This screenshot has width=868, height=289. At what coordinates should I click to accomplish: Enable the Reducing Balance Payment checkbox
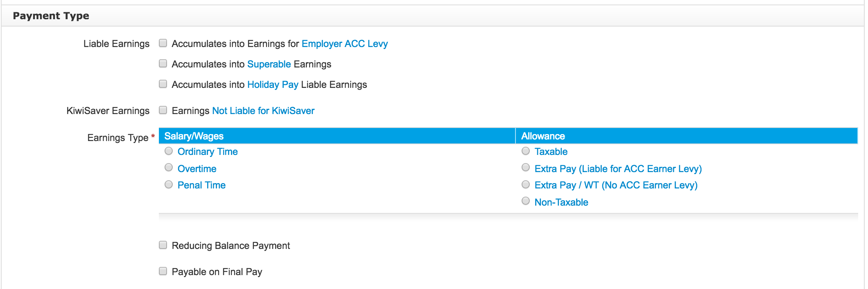[x=163, y=245]
